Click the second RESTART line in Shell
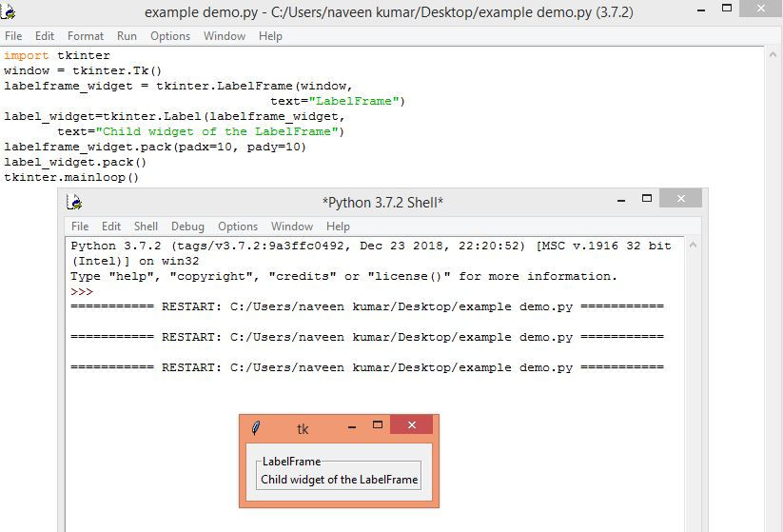This screenshot has width=783, height=532. [367, 337]
